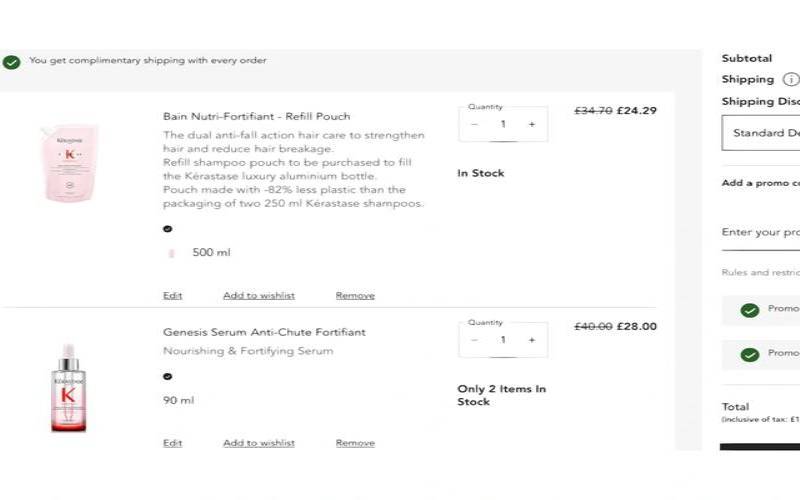Click the first promo green check icon
This screenshot has height=500, width=800.
click(749, 310)
